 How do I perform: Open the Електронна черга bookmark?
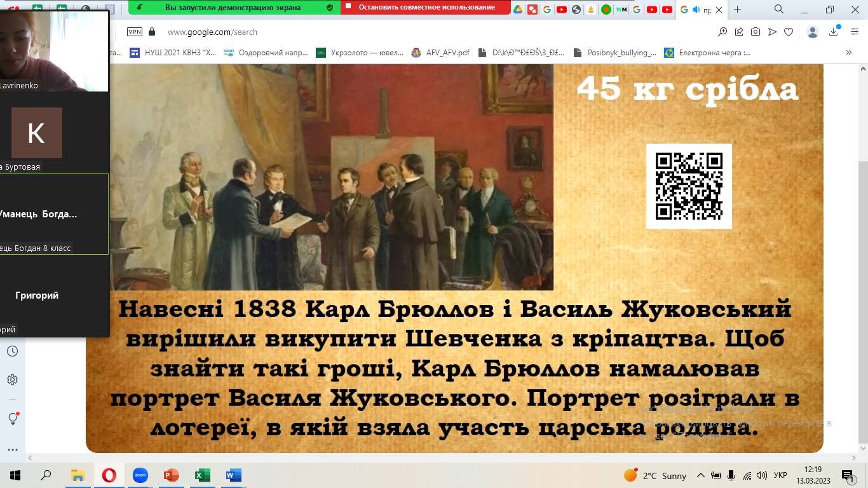pyautogui.click(x=707, y=53)
